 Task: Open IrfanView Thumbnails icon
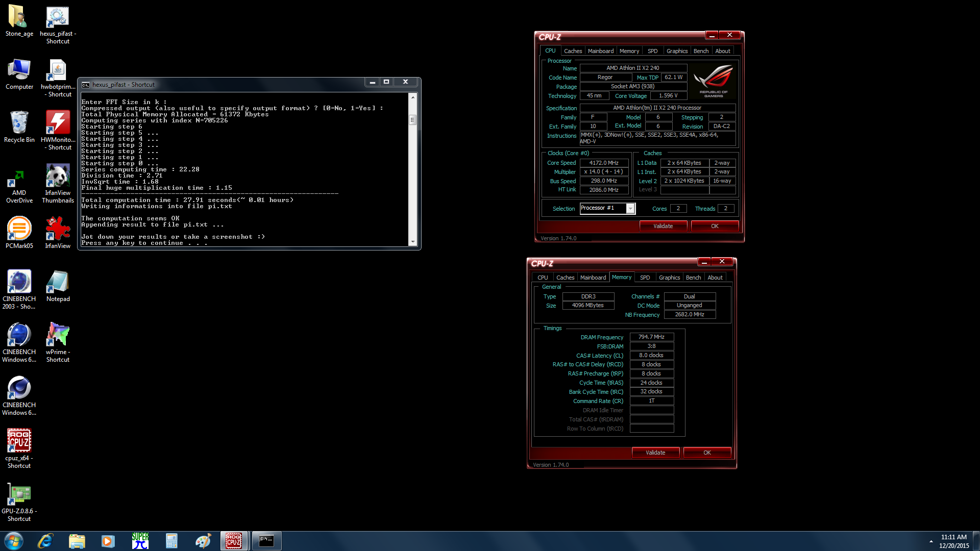click(x=58, y=184)
